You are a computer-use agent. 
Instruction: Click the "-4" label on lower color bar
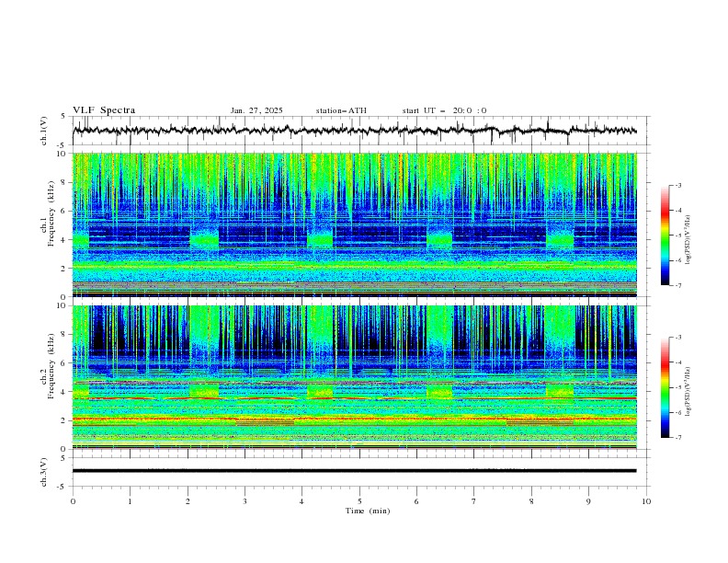(678, 362)
